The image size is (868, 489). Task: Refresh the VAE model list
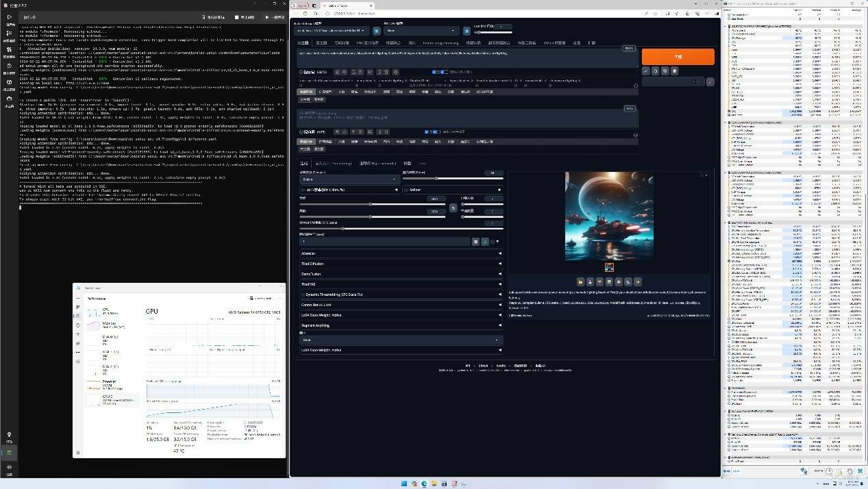(466, 31)
